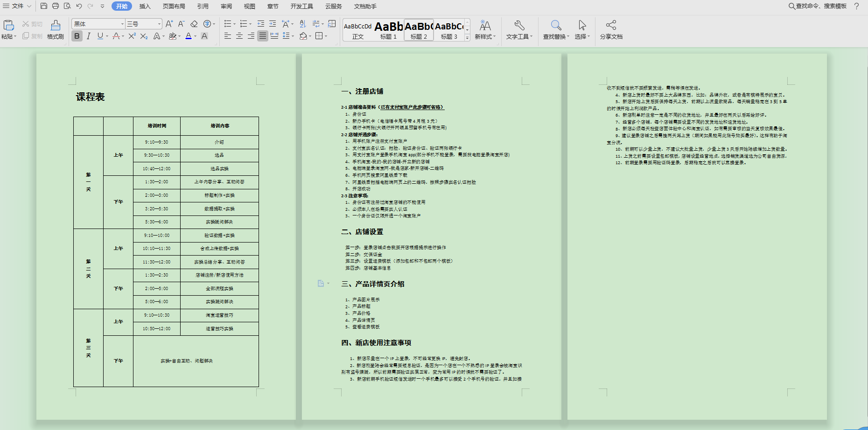Click the Format Painter (格式刷) icon
The width and height of the screenshot is (868, 430).
click(55, 29)
